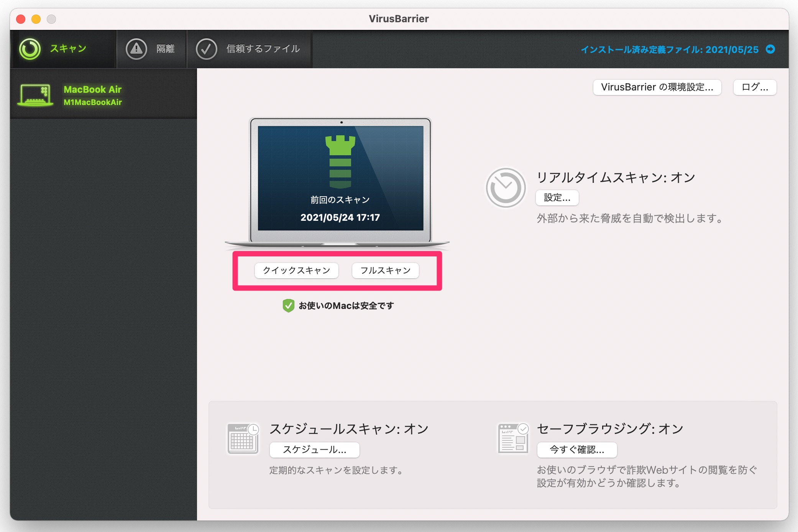
Task: Click the safe browsing webpage icon
Action: pyautogui.click(x=514, y=438)
